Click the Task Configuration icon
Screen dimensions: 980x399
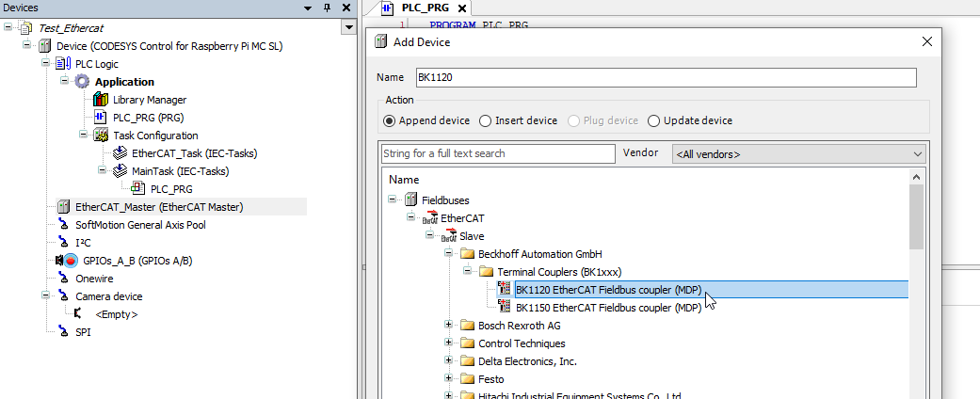(101, 136)
